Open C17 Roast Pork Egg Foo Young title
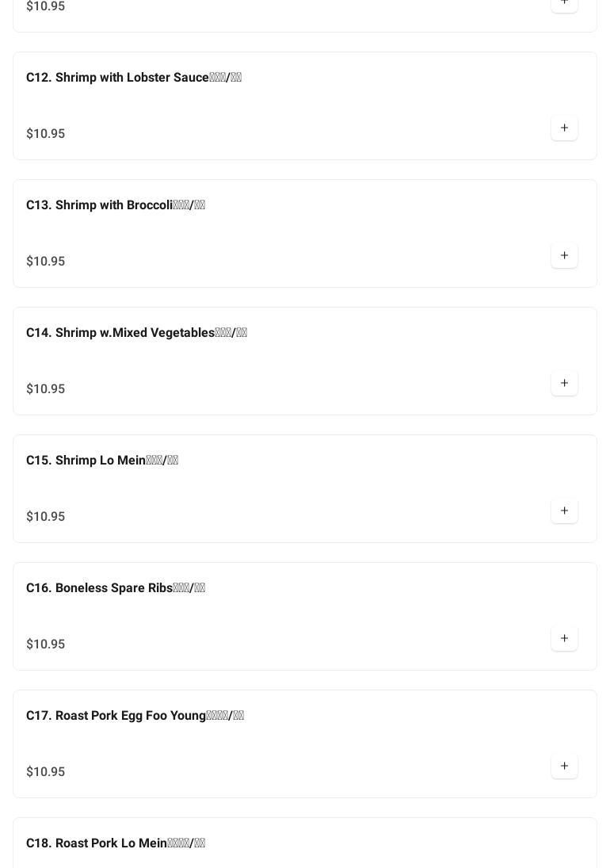Image resolution: width=610 pixels, height=868 pixels. point(135,716)
